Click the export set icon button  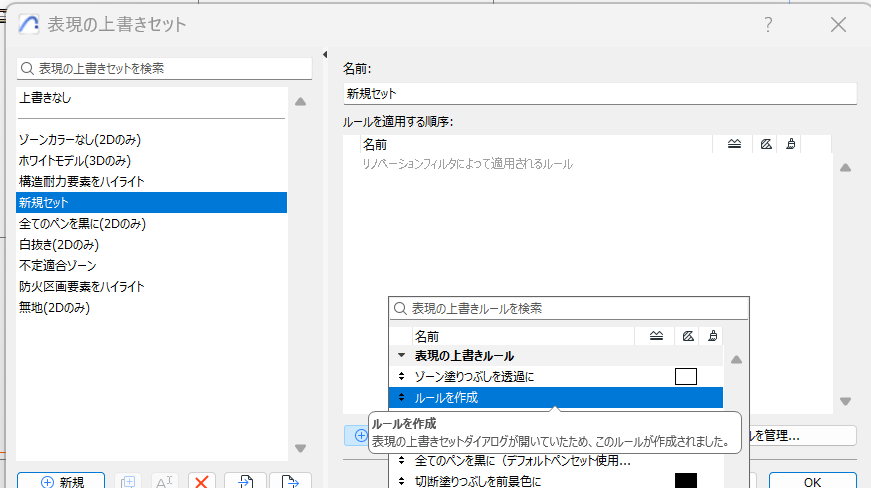(290, 481)
